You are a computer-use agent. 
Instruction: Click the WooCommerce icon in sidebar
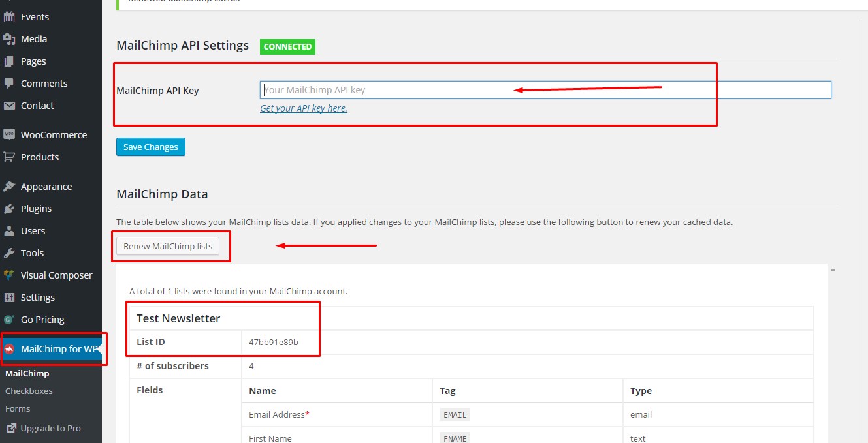pyautogui.click(x=9, y=135)
